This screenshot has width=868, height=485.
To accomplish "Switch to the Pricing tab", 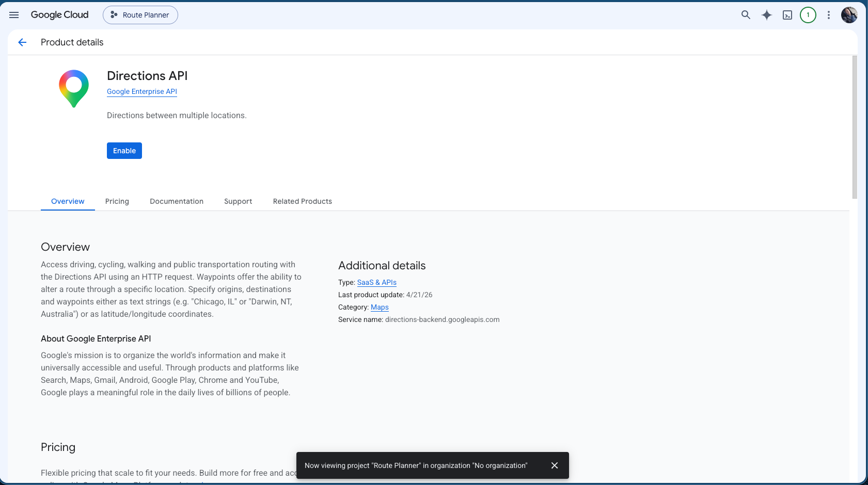I will coord(117,201).
